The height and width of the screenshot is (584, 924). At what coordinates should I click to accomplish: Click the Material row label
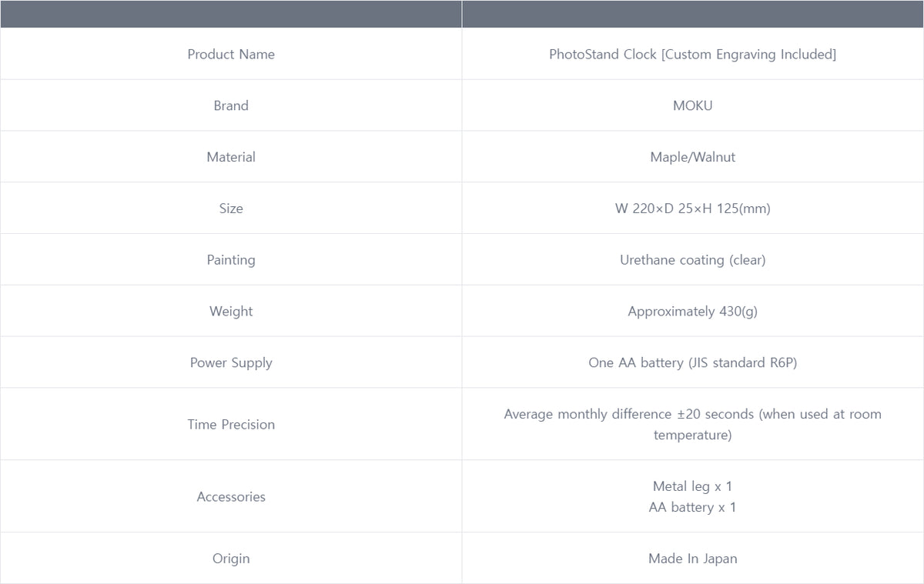tap(231, 157)
